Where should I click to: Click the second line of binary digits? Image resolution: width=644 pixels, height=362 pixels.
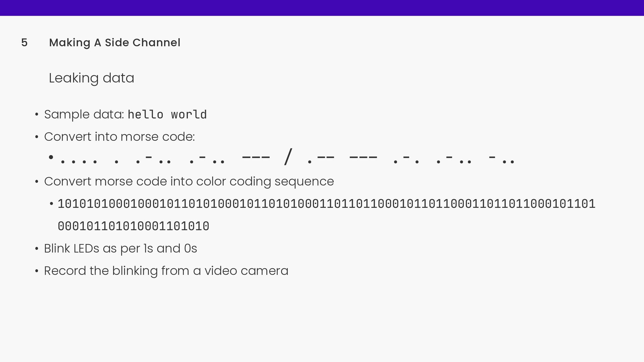(133, 226)
